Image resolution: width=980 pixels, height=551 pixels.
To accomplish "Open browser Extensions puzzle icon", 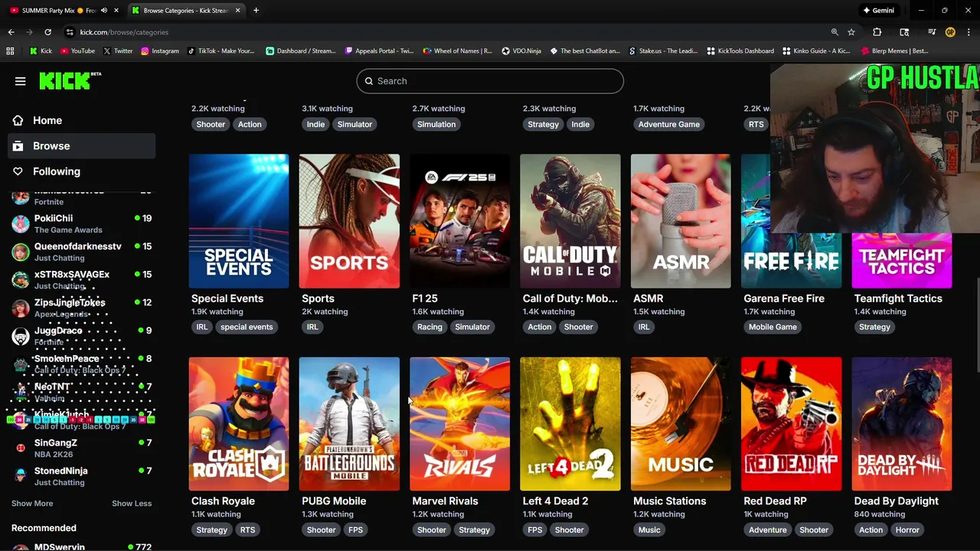I will [x=877, y=32].
